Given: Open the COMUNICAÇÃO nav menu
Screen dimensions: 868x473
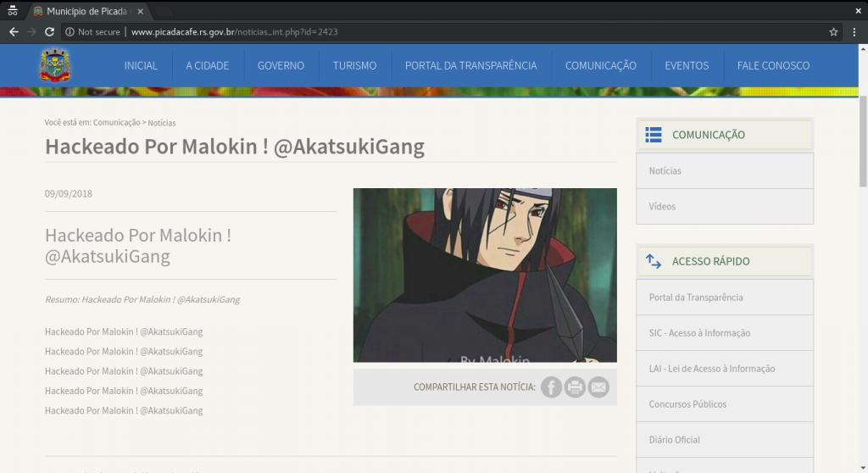Looking at the screenshot, I should (x=601, y=65).
